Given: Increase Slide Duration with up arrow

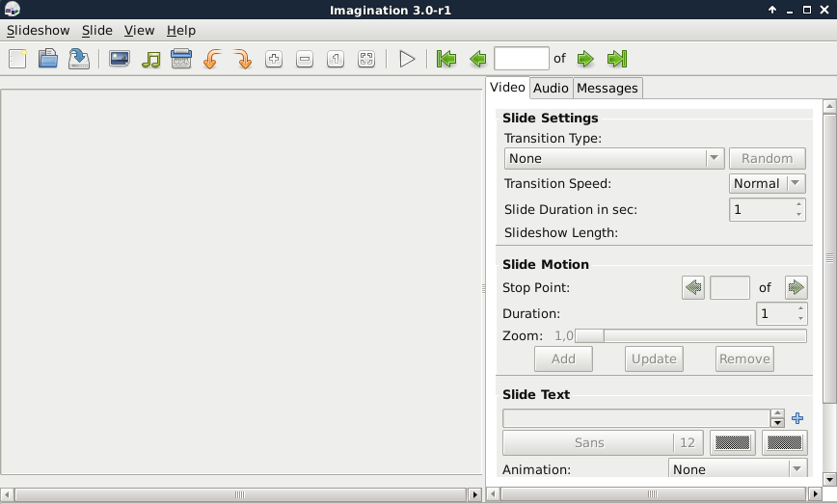Looking at the screenshot, I should pos(798,204).
